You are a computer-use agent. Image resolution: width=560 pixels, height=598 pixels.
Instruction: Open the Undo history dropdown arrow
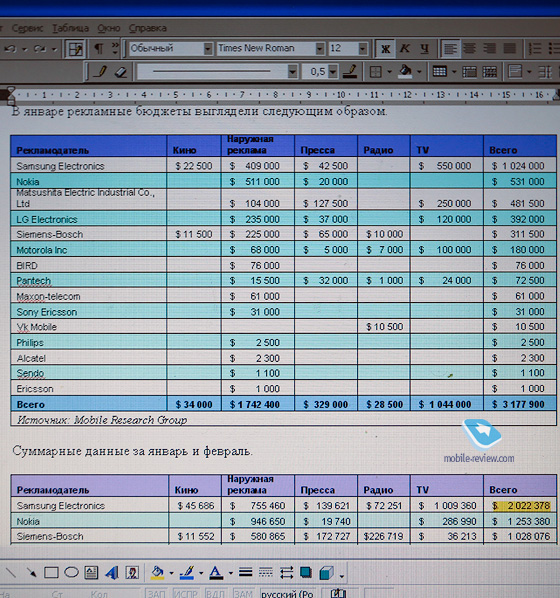pos(25,49)
